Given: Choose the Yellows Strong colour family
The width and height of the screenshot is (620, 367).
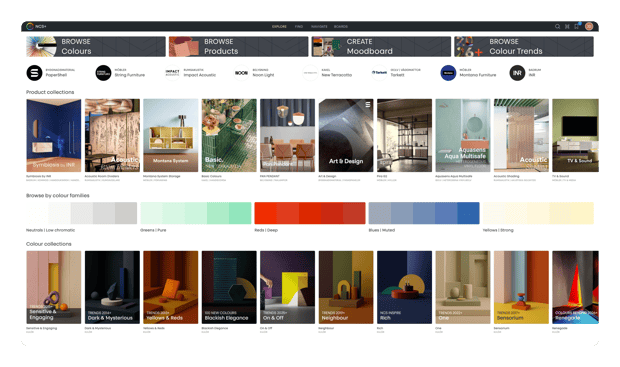Looking at the screenshot, I should pyautogui.click(x=538, y=213).
